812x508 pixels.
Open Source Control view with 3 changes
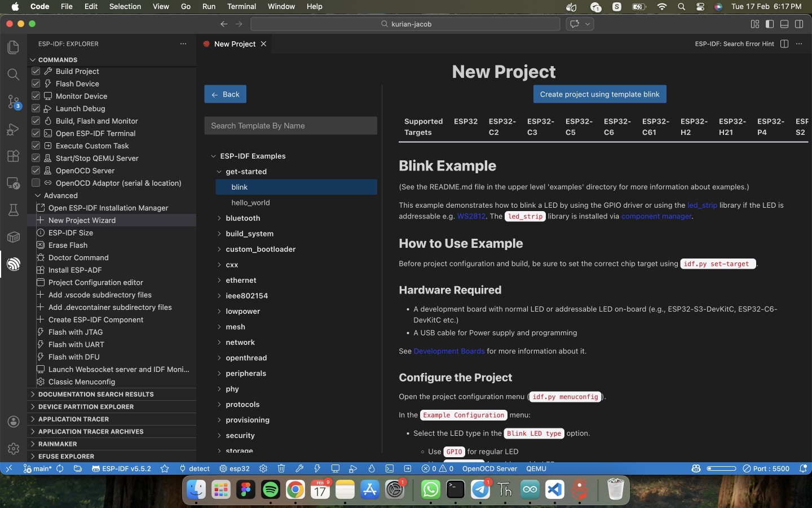point(14,102)
